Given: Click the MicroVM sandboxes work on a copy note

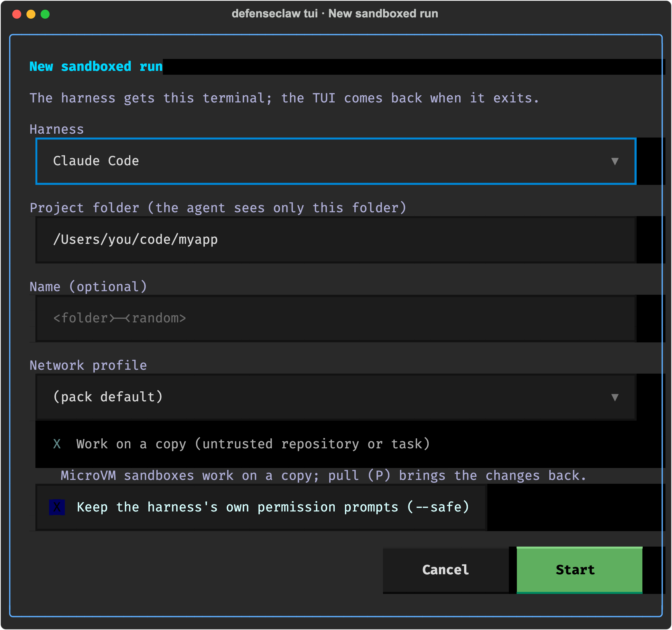Looking at the screenshot, I should coord(323,476).
